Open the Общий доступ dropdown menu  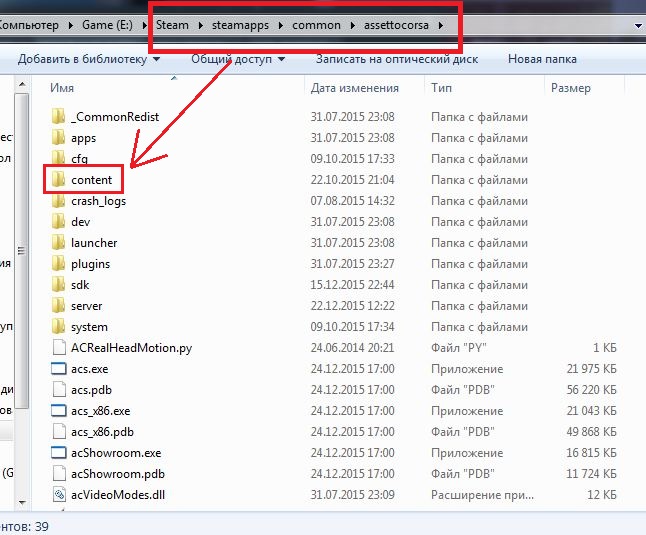[238, 59]
